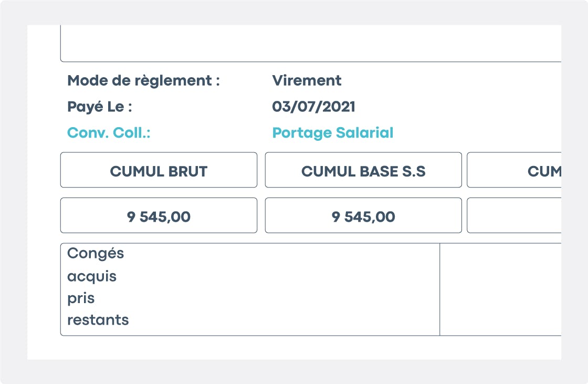Screen dimensions: 588x384
Task: Select the 03/07/2021 payment date
Action: (313, 107)
